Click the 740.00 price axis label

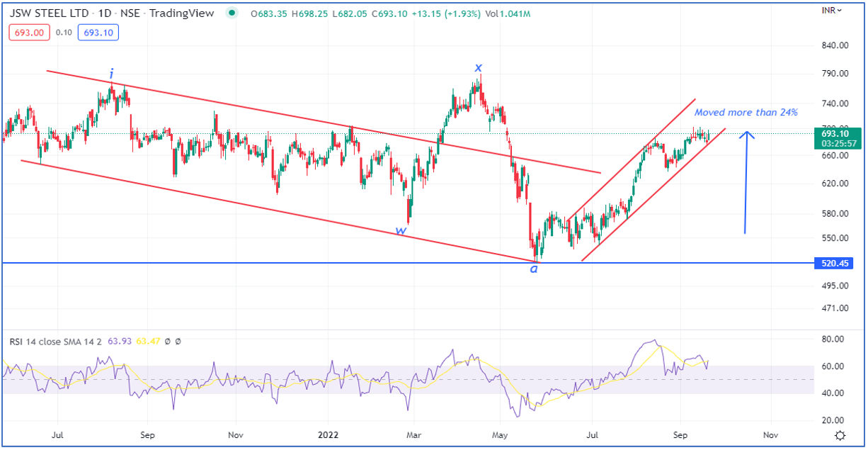coord(834,103)
